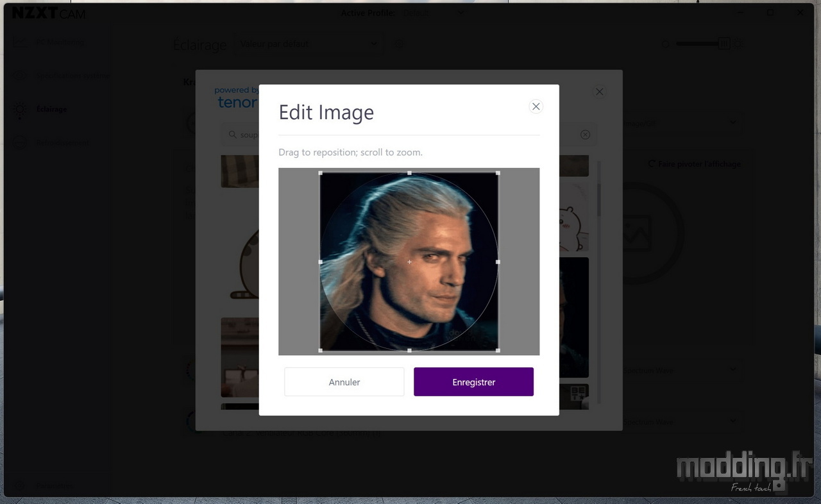
Task: Open PC Monitoring in NZXT CAM sidebar
Action: coord(60,42)
